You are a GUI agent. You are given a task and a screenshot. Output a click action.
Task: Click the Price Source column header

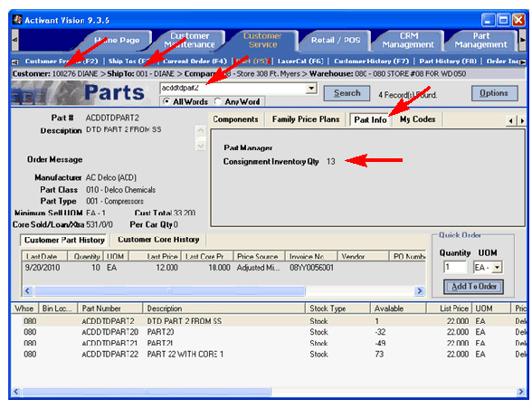(259, 256)
